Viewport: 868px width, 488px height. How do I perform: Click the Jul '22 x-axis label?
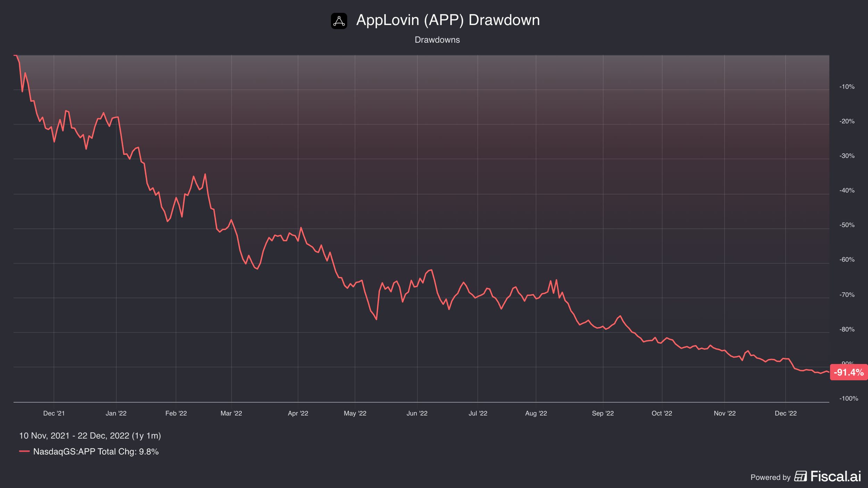pos(478,413)
